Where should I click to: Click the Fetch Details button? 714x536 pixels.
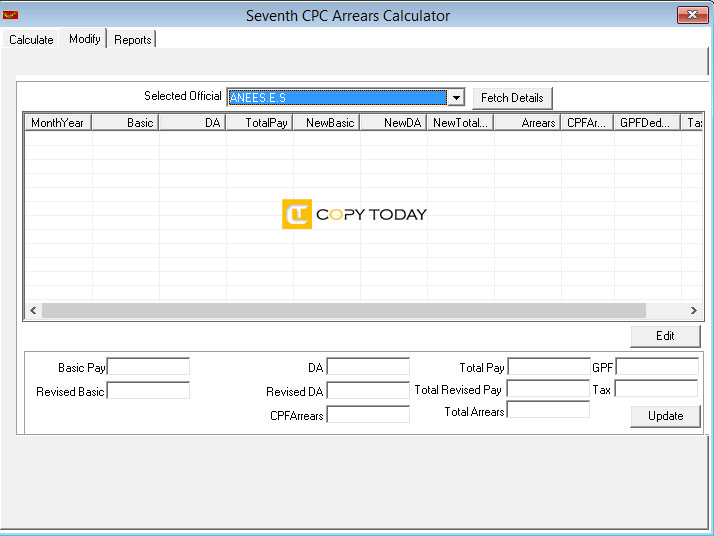tap(512, 98)
